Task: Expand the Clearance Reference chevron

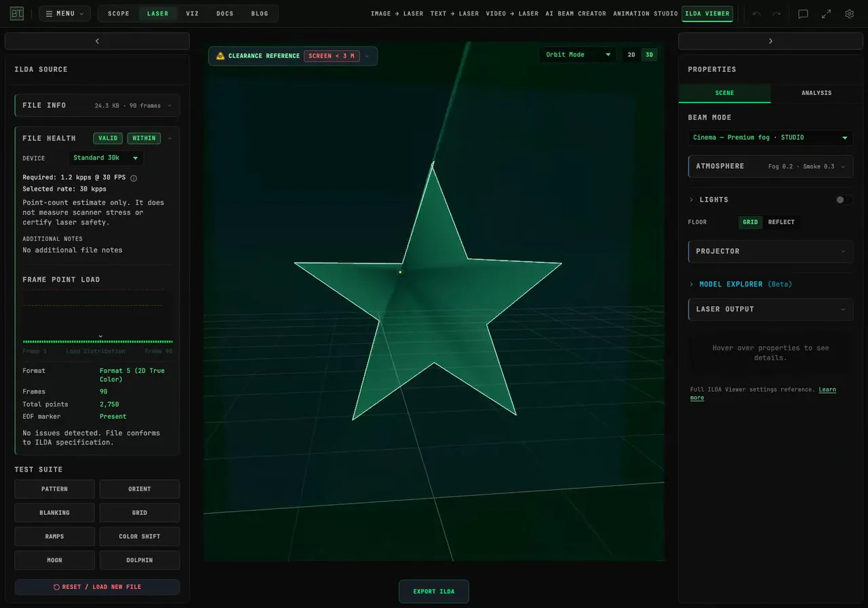Action: coord(367,56)
